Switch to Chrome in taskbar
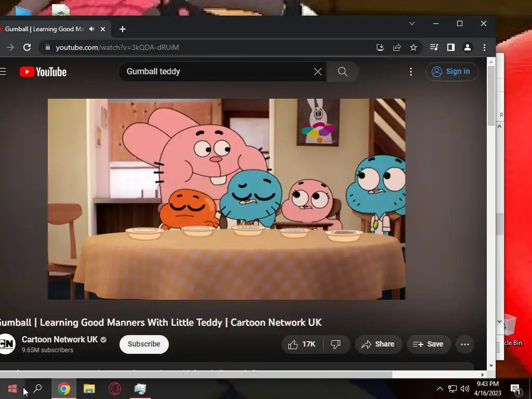Viewport: 532px width, 399px height. click(x=64, y=389)
